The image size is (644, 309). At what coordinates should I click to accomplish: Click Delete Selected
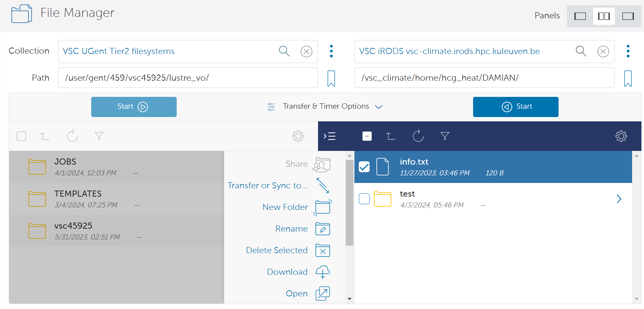(x=288, y=250)
